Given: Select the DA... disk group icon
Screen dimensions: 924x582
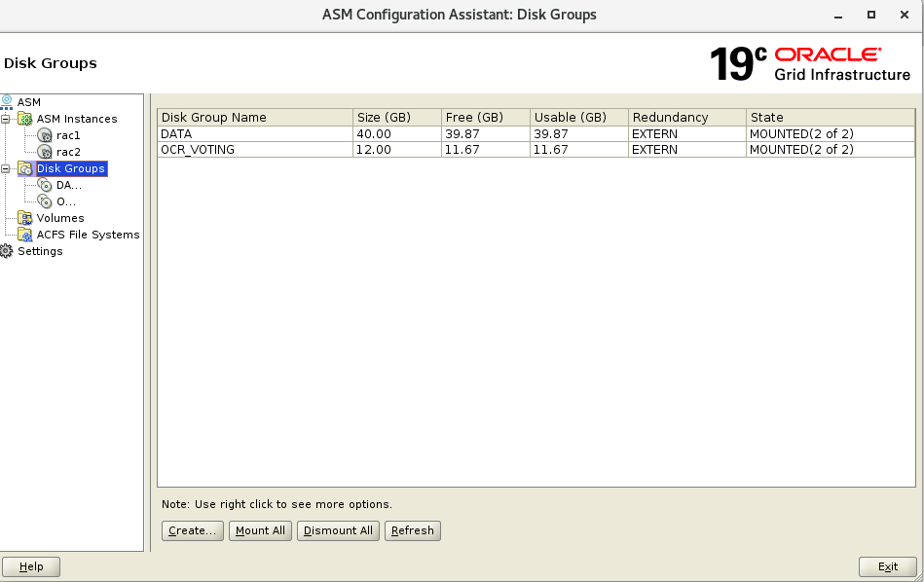Looking at the screenshot, I should pyautogui.click(x=45, y=185).
